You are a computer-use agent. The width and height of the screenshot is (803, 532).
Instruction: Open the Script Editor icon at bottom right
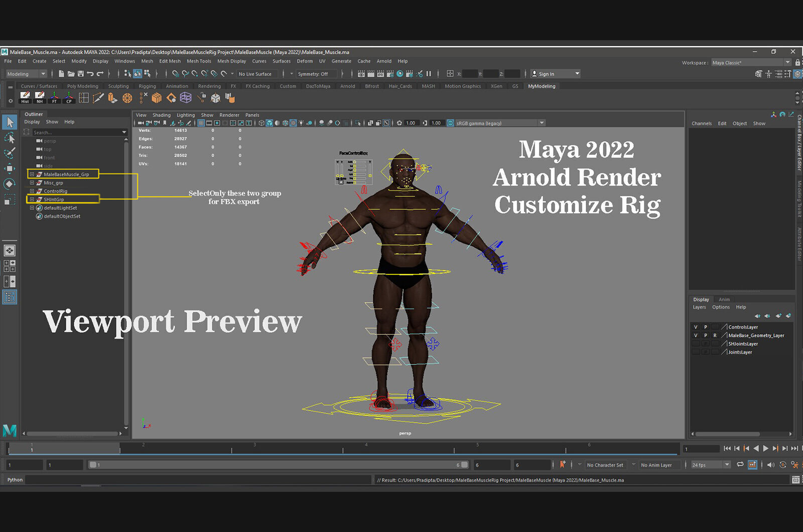[x=795, y=480]
